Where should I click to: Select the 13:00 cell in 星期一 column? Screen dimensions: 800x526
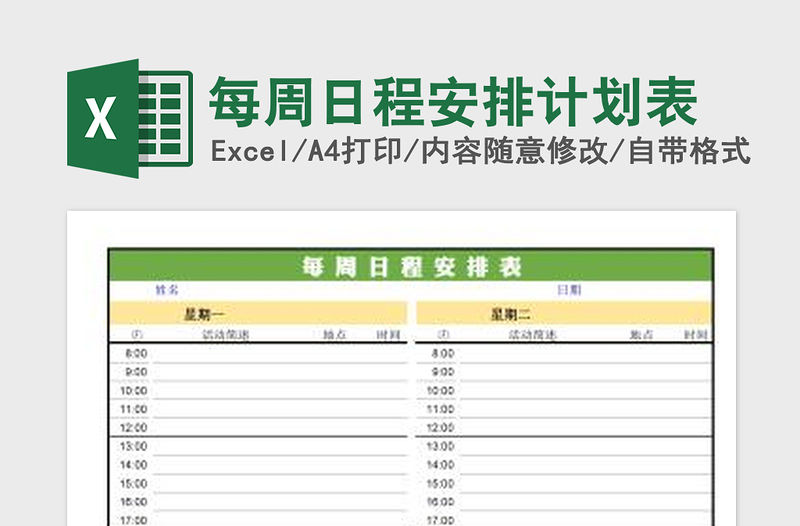tap(134, 446)
